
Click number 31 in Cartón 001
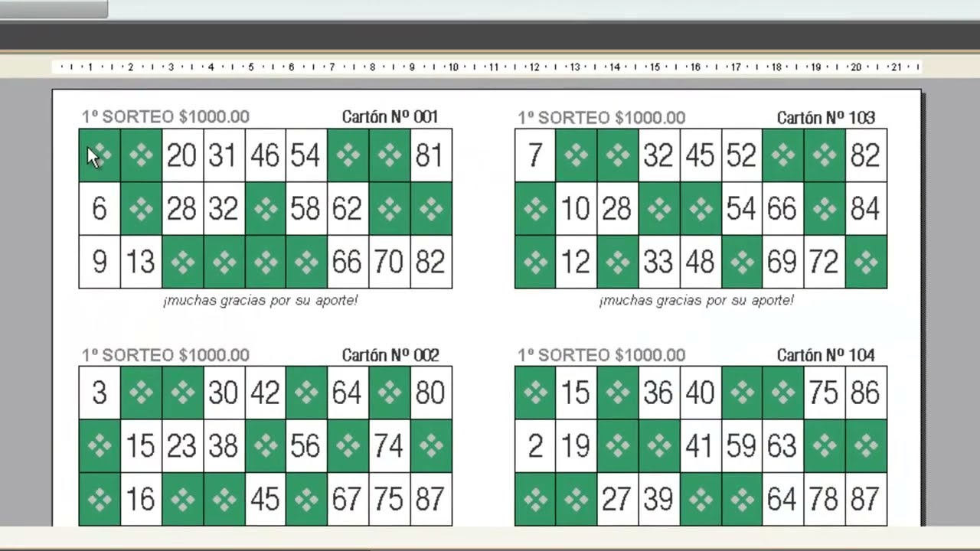coord(224,155)
